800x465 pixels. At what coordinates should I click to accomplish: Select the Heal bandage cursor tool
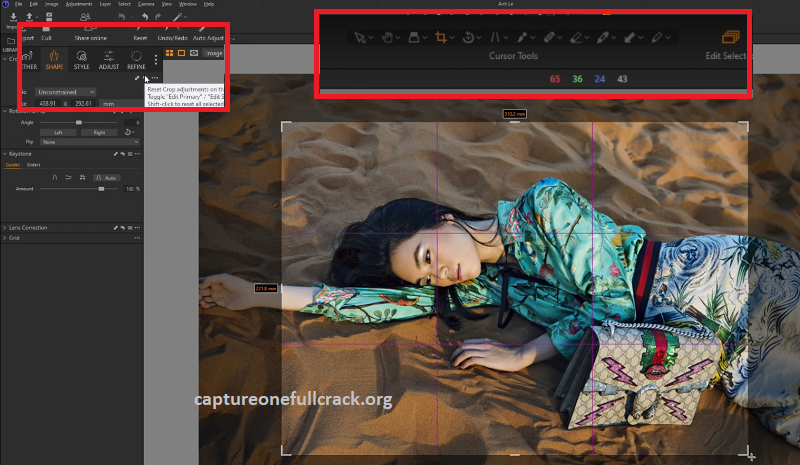coord(548,37)
